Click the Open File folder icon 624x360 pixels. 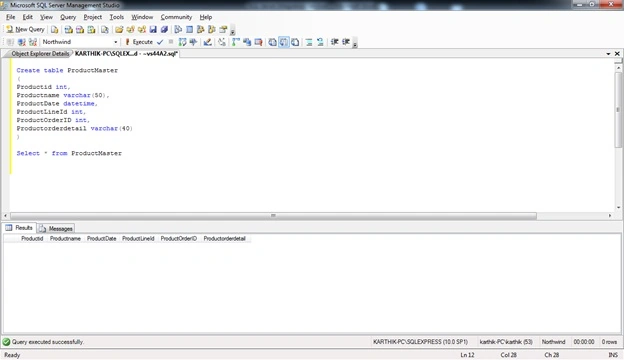click(119, 29)
